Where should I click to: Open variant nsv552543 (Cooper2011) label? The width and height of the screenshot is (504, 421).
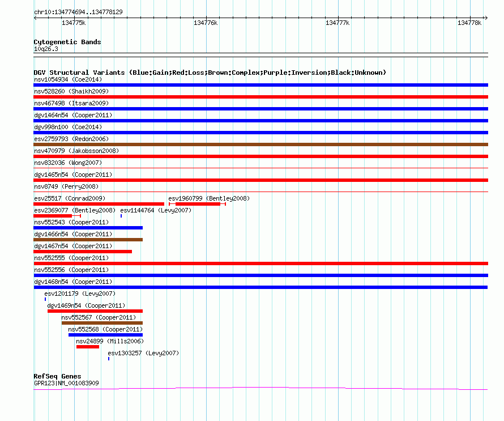[x=71, y=222]
